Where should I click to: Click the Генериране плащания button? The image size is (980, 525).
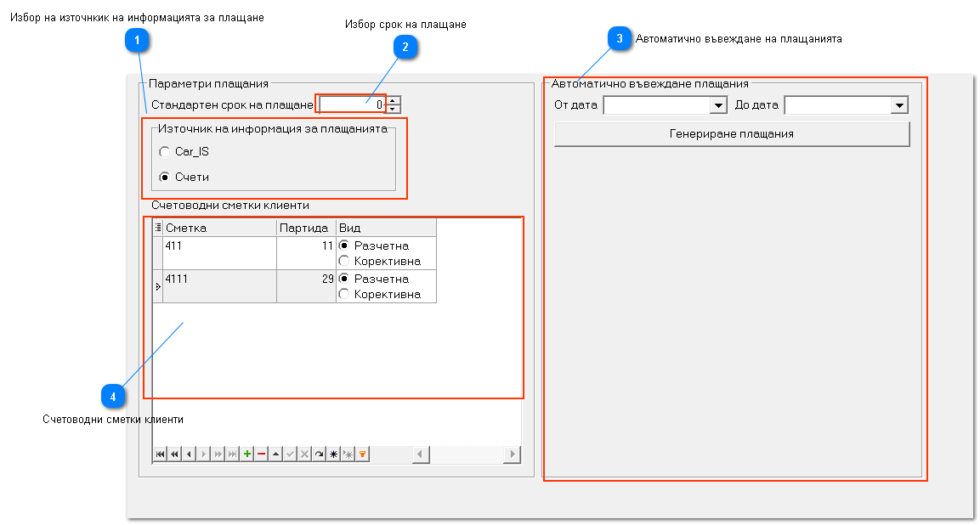pyautogui.click(x=732, y=134)
